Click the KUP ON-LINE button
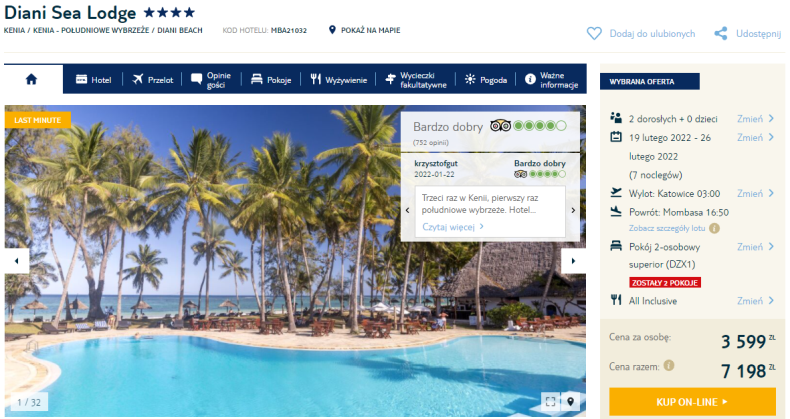 coord(692,402)
